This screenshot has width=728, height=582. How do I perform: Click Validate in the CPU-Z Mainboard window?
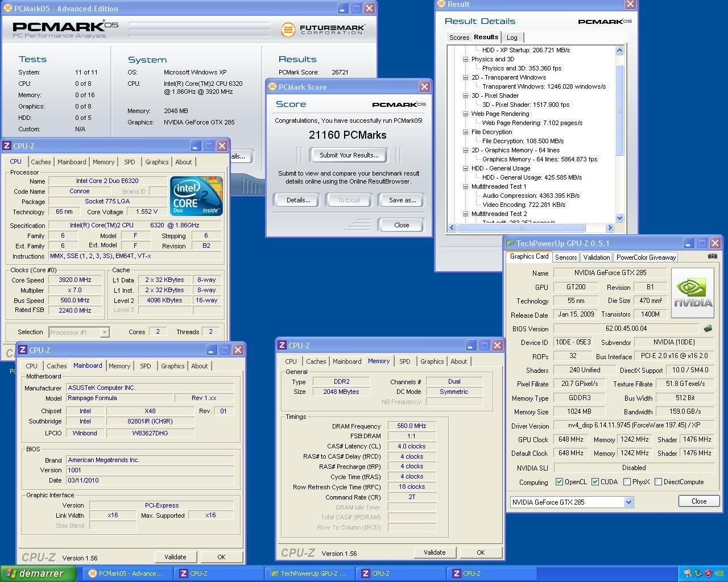175,557
